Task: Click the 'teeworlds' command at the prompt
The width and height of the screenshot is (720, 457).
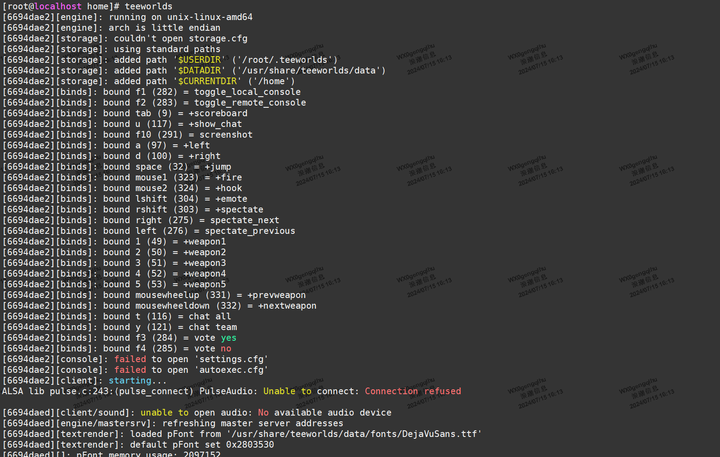Action: point(148,6)
